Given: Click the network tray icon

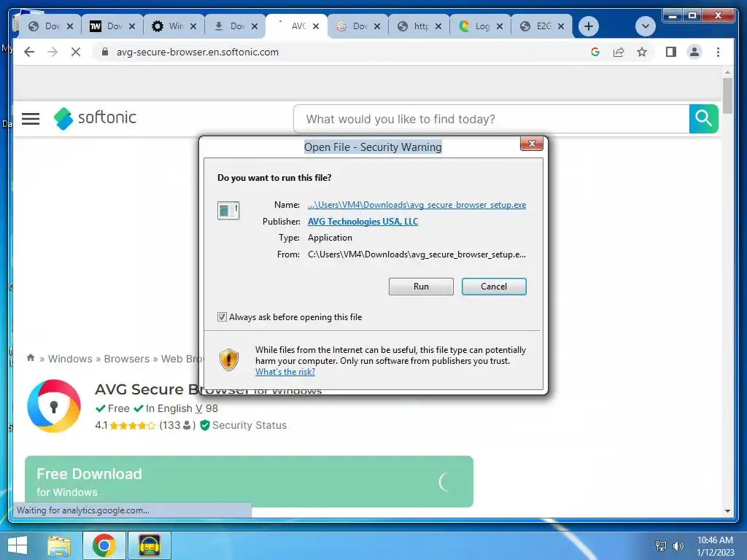Looking at the screenshot, I should [660, 545].
